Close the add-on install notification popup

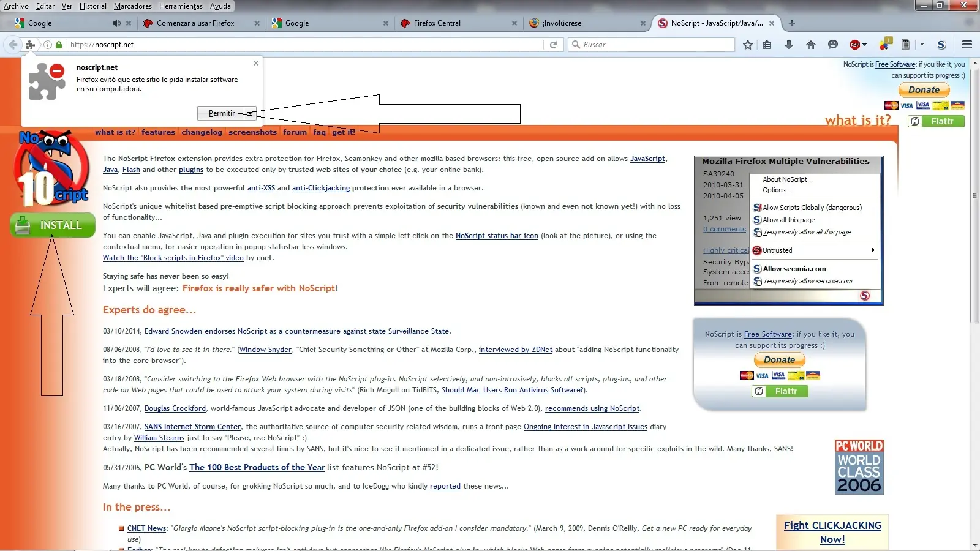click(256, 63)
